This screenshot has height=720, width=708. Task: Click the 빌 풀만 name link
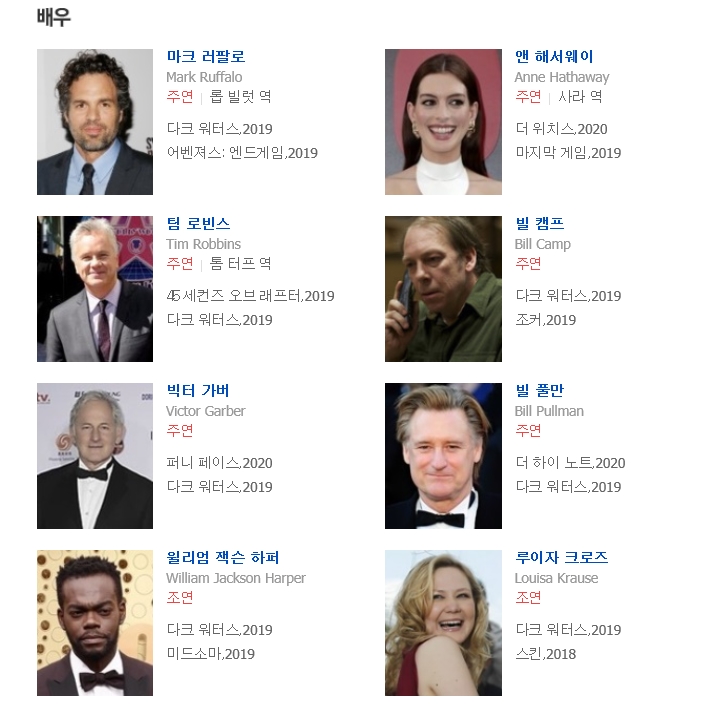[539, 391]
